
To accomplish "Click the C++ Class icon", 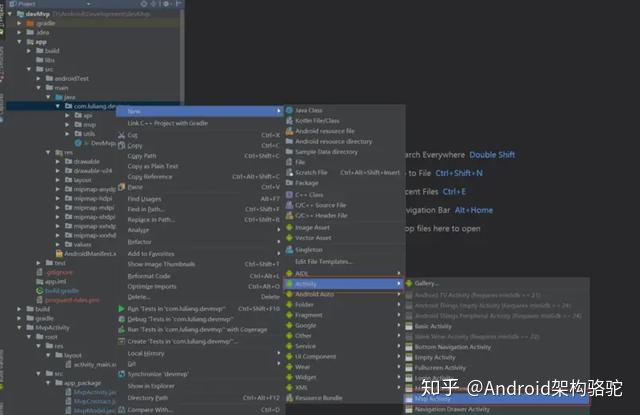I will (x=289, y=195).
